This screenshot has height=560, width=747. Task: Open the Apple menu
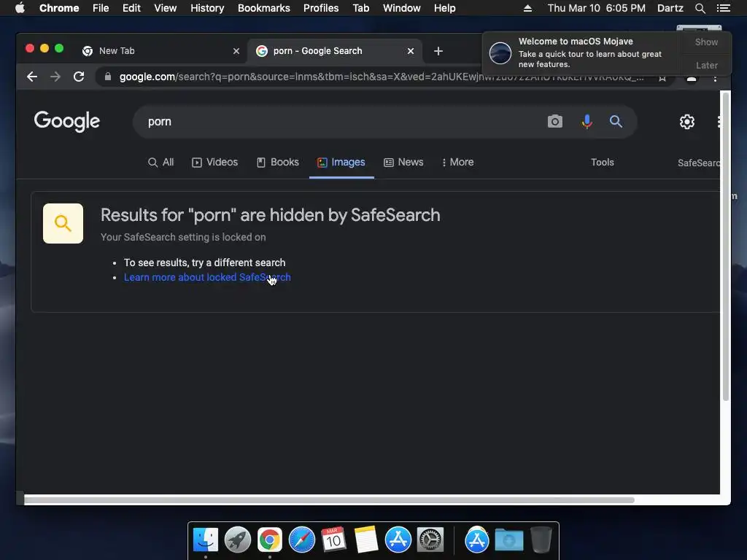[20, 8]
